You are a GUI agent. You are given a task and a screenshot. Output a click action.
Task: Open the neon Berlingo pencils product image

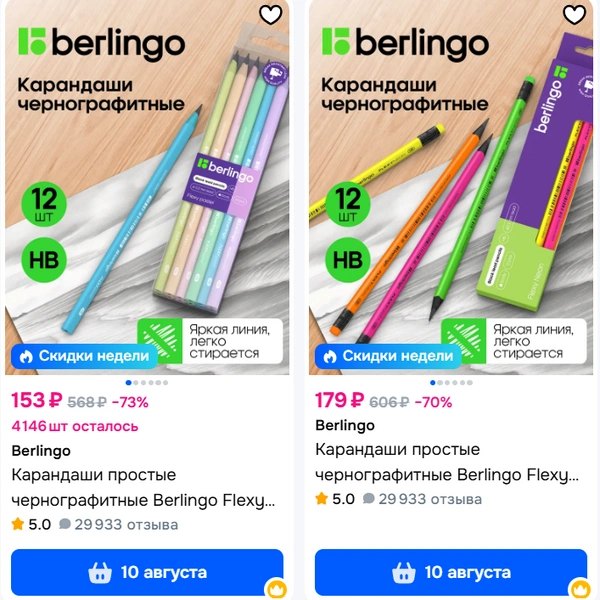(x=451, y=188)
